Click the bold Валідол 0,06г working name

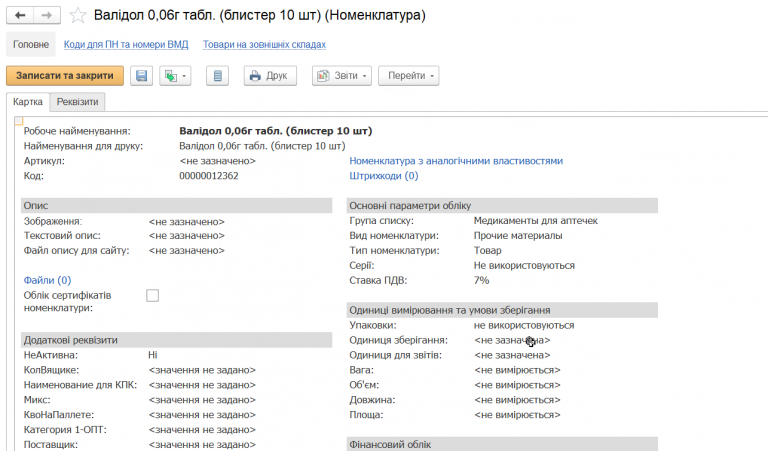click(x=276, y=131)
